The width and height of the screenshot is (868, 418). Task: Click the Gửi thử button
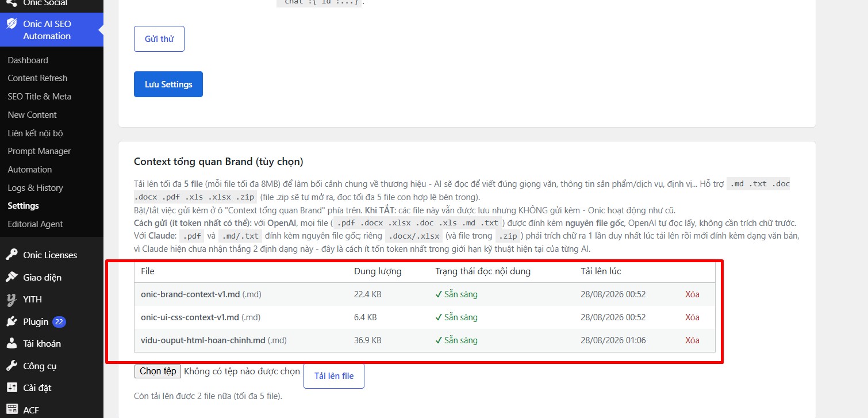(x=159, y=39)
